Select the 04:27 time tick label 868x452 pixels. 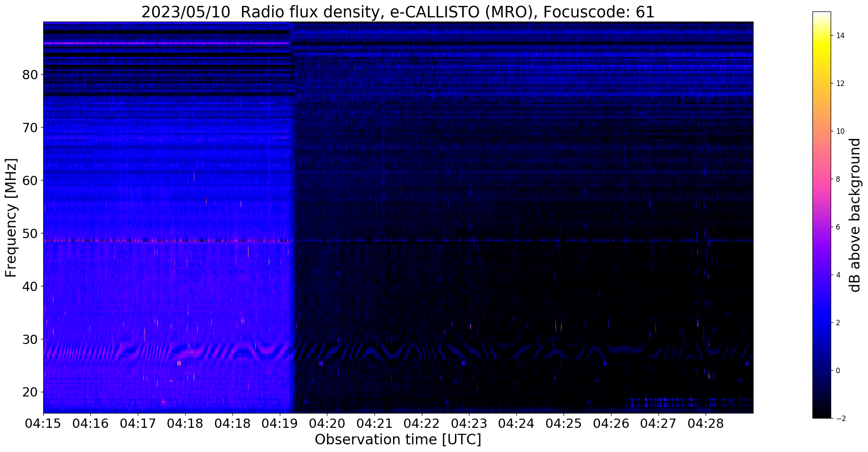pyautogui.click(x=658, y=423)
